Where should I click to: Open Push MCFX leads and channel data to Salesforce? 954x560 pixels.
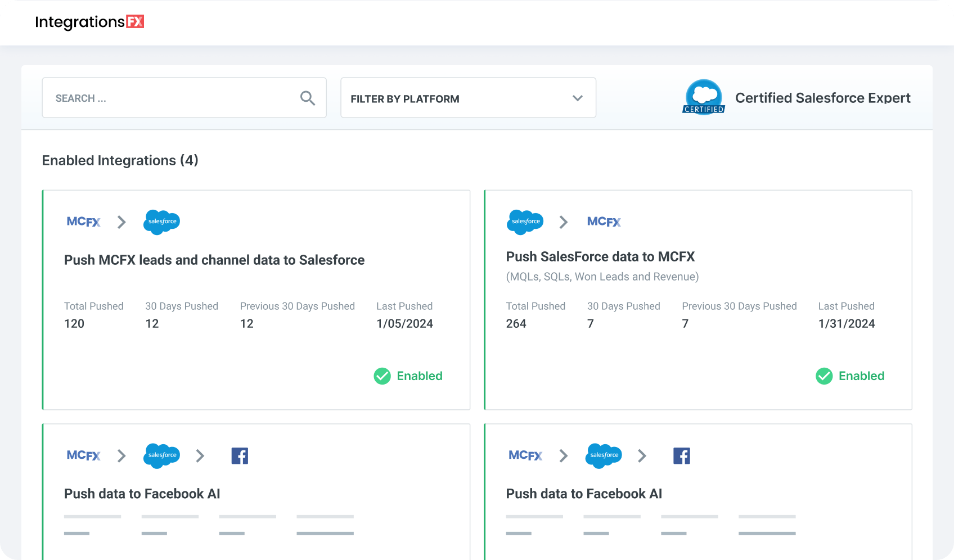[214, 260]
